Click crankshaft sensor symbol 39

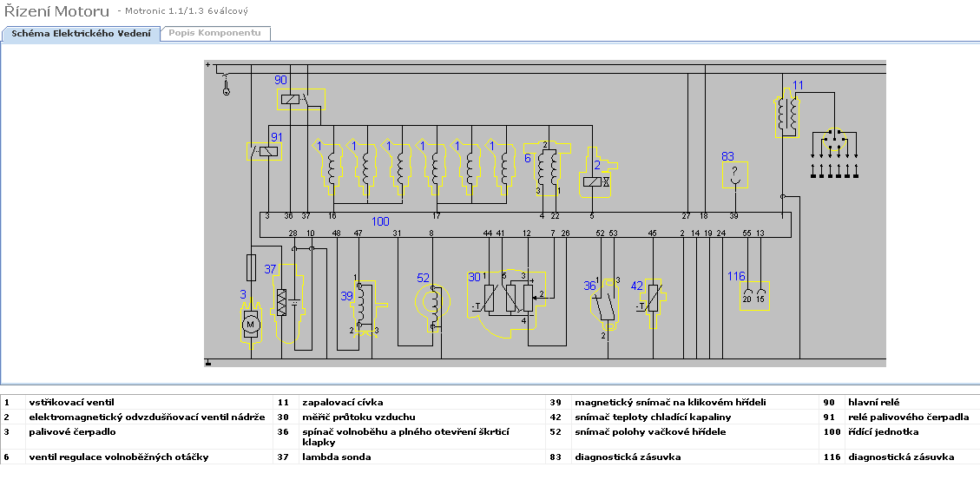click(365, 306)
